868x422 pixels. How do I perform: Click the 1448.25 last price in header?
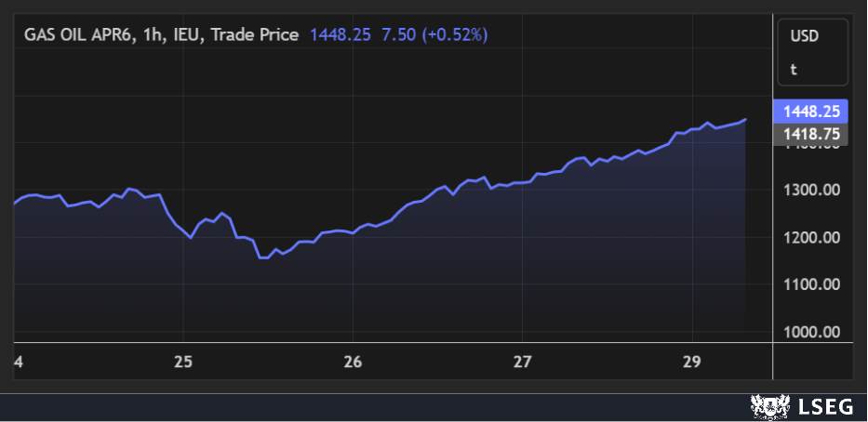341,35
